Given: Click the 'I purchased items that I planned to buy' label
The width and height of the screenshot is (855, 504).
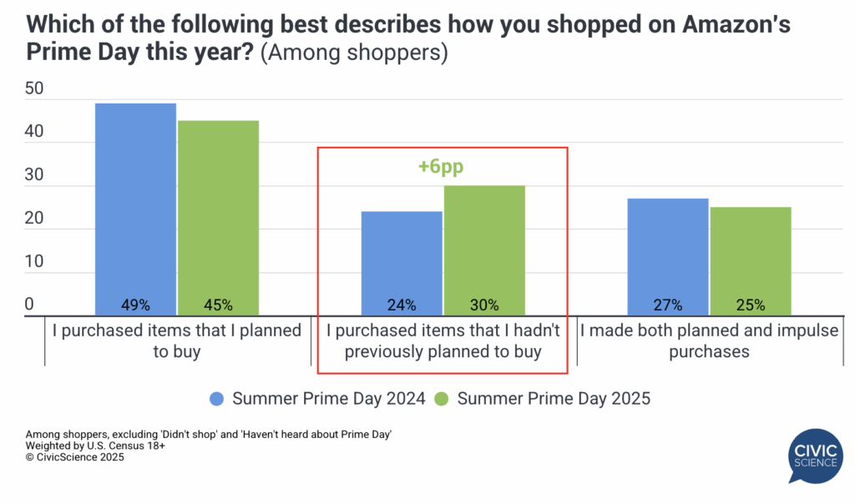Looking at the screenshot, I should (177, 340).
